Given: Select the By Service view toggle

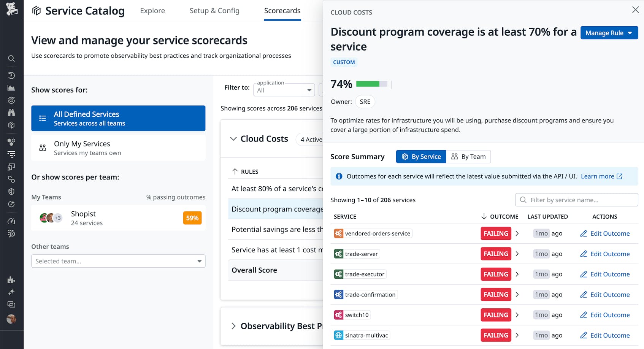Looking at the screenshot, I should point(420,156).
